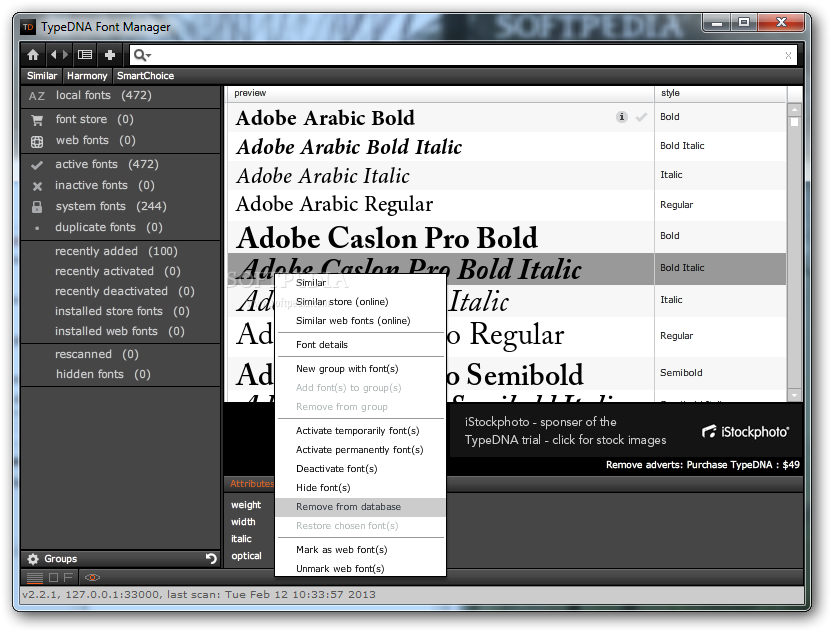Click the optical attribute label
This screenshot has width=832, height=632.
[246, 556]
